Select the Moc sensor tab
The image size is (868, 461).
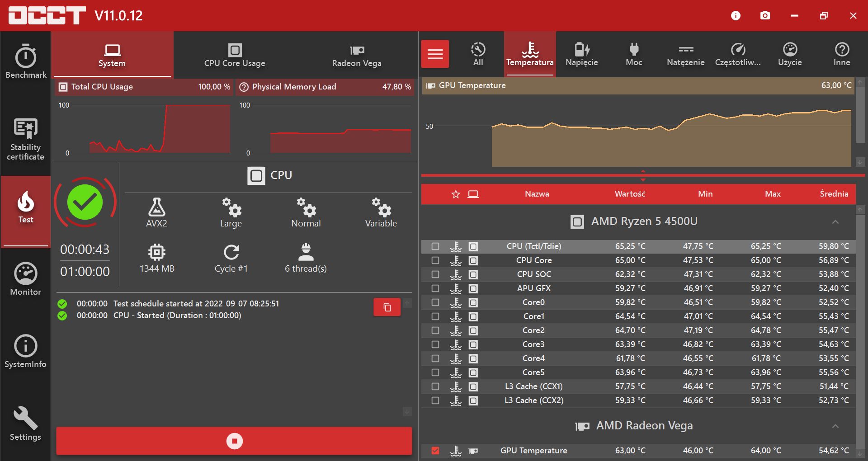pos(634,54)
